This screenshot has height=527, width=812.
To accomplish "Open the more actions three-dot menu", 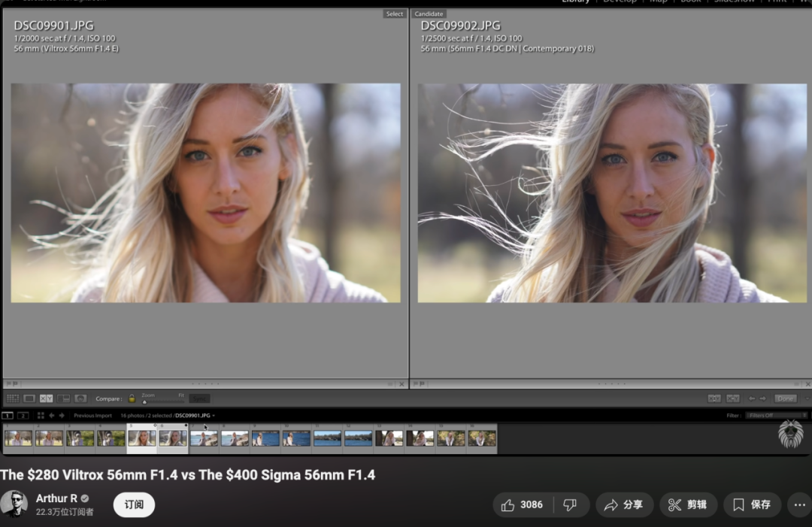I will pyautogui.click(x=799, y=504).
